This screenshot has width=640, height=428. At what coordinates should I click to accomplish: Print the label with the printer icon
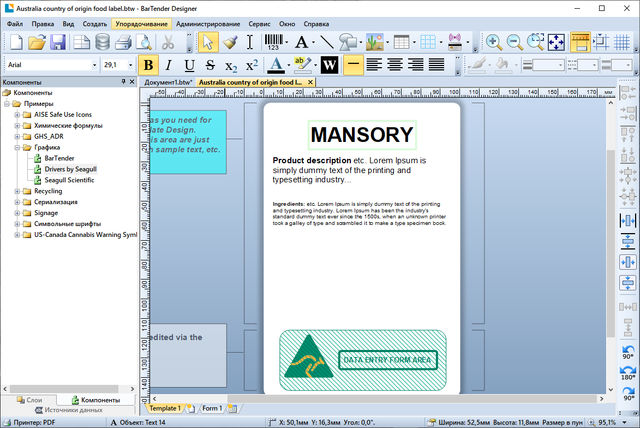pyautogui.click(x=123, y=42)
